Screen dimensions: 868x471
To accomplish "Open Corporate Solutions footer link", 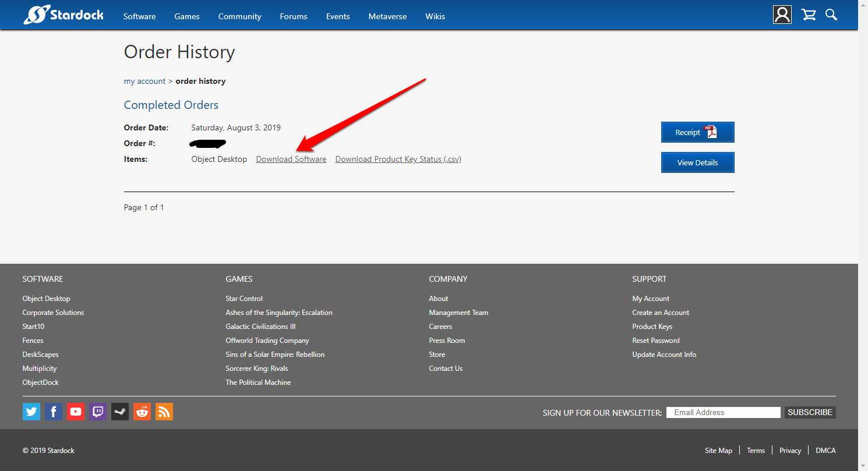I will click(53, 313).
